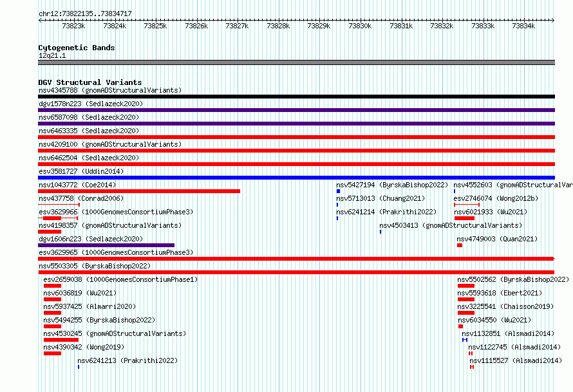Click the red nsv5503305 variant bar
This screenshot has width=573, height=392.
tap(296, 272)
